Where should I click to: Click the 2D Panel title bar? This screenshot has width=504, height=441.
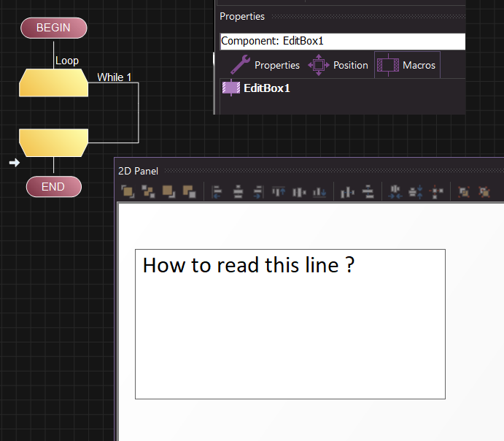[309, 171]
